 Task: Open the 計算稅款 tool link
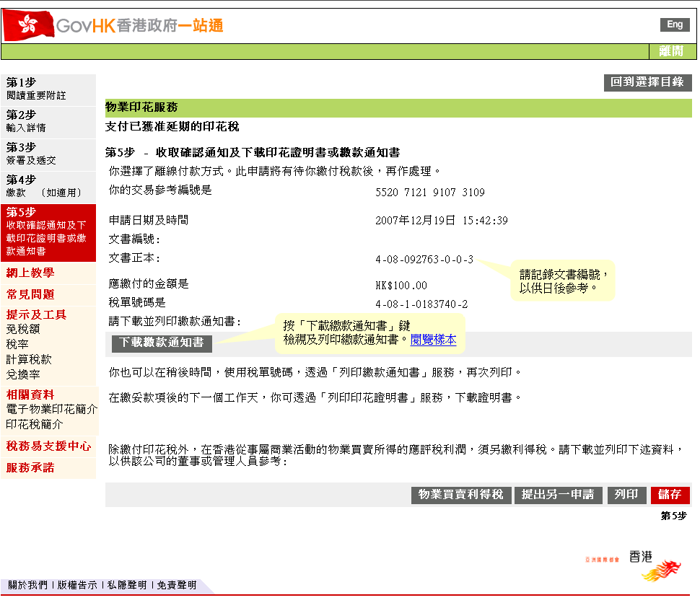click(x=29, y=359)
